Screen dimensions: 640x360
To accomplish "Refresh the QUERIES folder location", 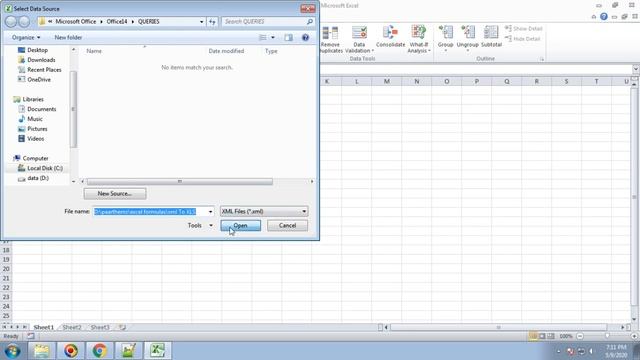I will [x=212, y=22].
